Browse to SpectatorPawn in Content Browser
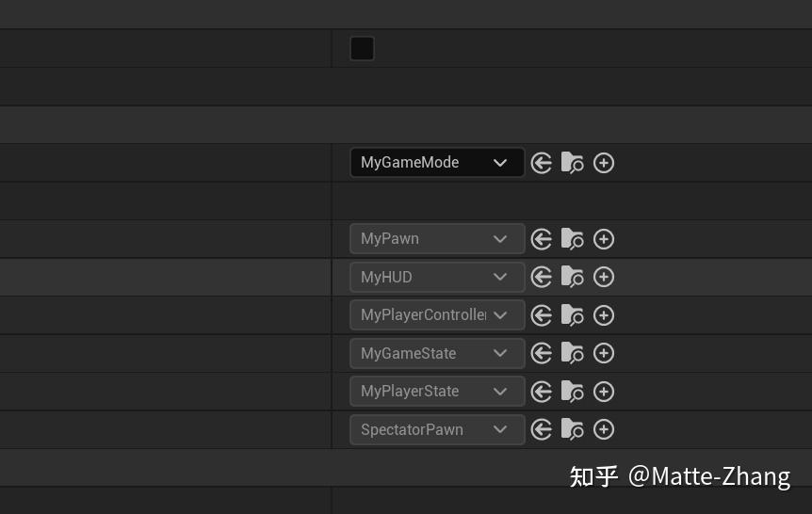The width and height of the screenshot is (812, 514). [572, 429]
